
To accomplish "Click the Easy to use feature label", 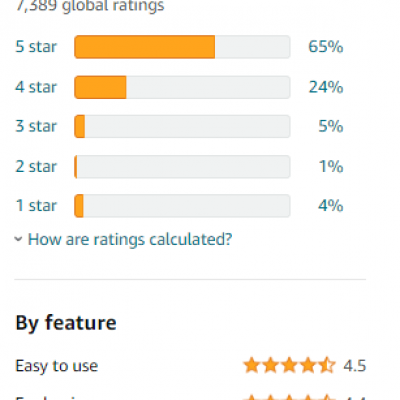I will [x=57, y=366].
